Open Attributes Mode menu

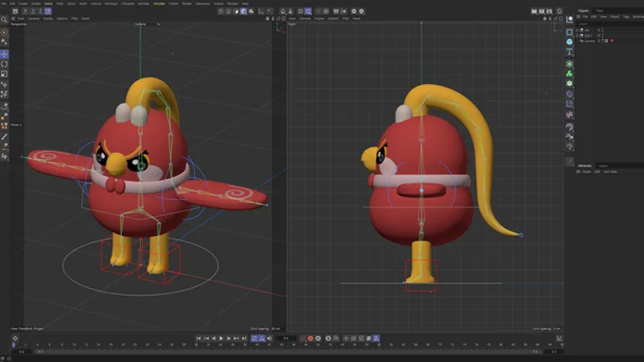coord(587,172)
